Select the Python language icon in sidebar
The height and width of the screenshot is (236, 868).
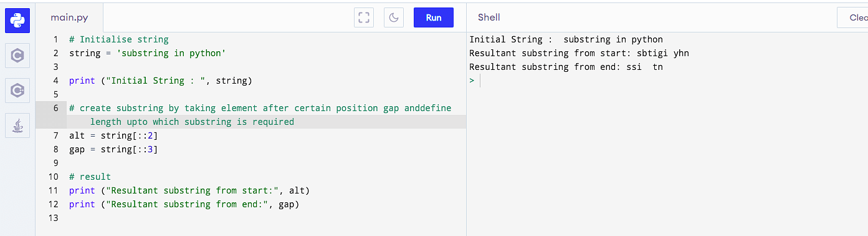pyautogui.click(x=17, y=21)
